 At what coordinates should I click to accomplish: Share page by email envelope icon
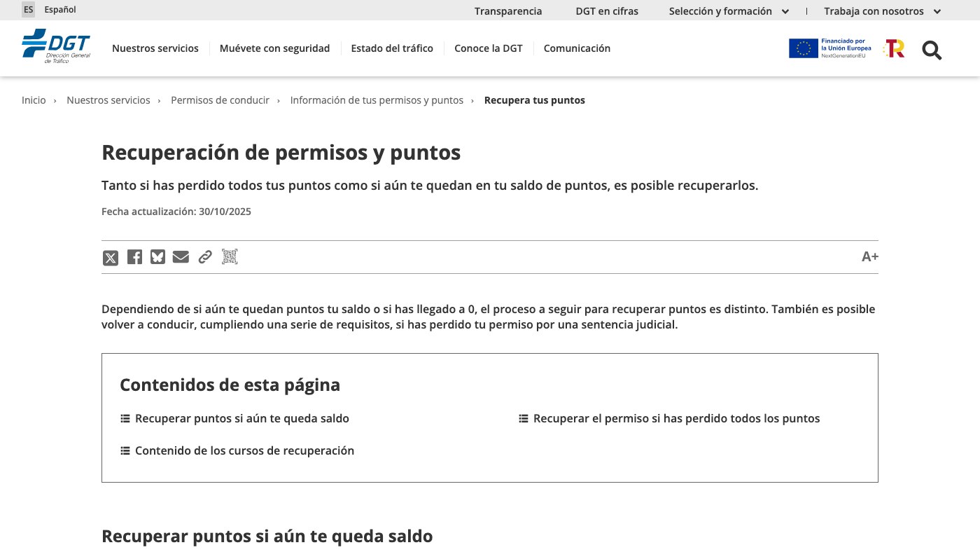(181, 257)
